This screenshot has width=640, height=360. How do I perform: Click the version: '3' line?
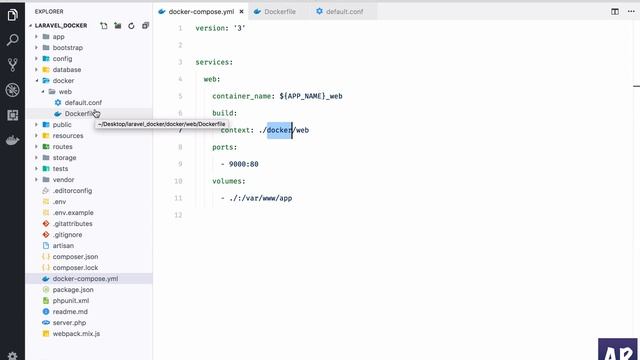pyautogui.click(x=220, y=28)
